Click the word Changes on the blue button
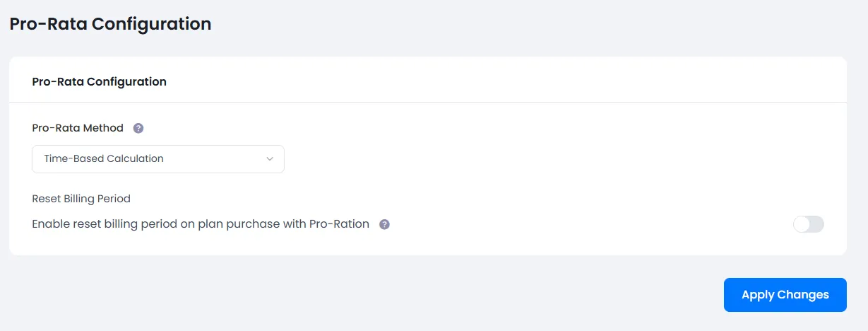This screenshot has height=331, width=868. [x=803, y=295]
